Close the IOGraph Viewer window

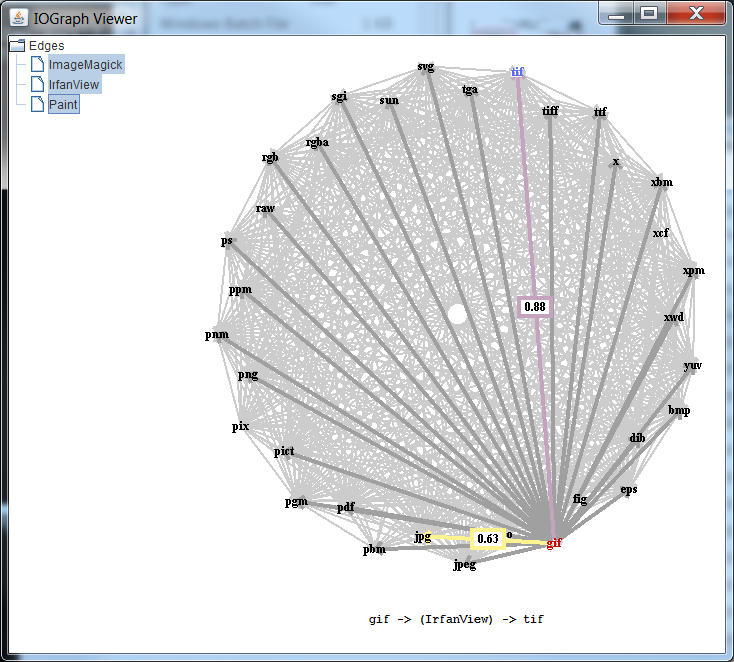(696, 13)
